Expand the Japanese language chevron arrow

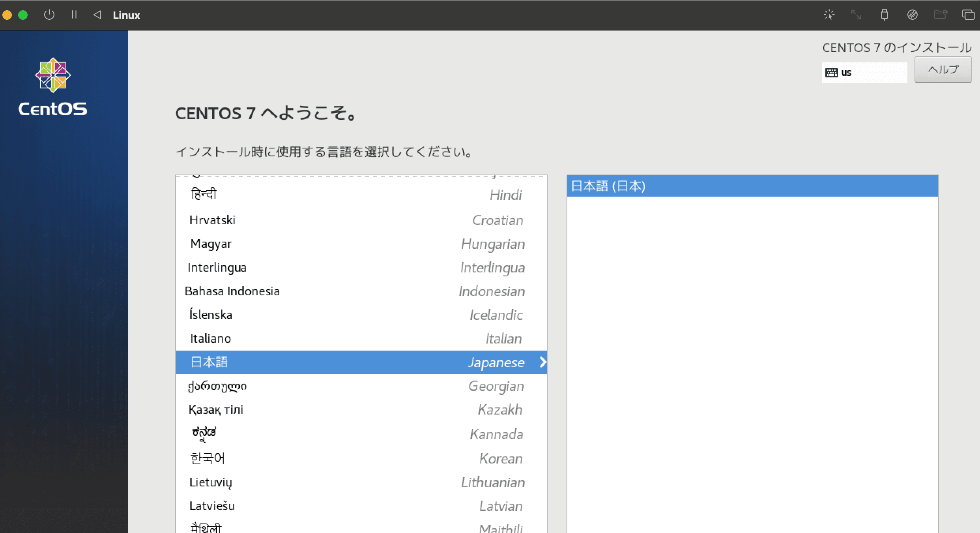click(543, 362)
